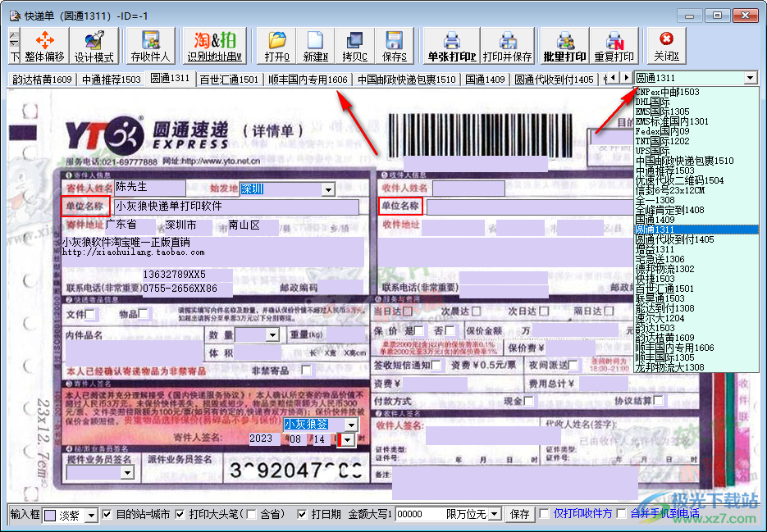Check the 物品 checkbox
Viewport: 767px width, 532px height.
pos(144,313)
